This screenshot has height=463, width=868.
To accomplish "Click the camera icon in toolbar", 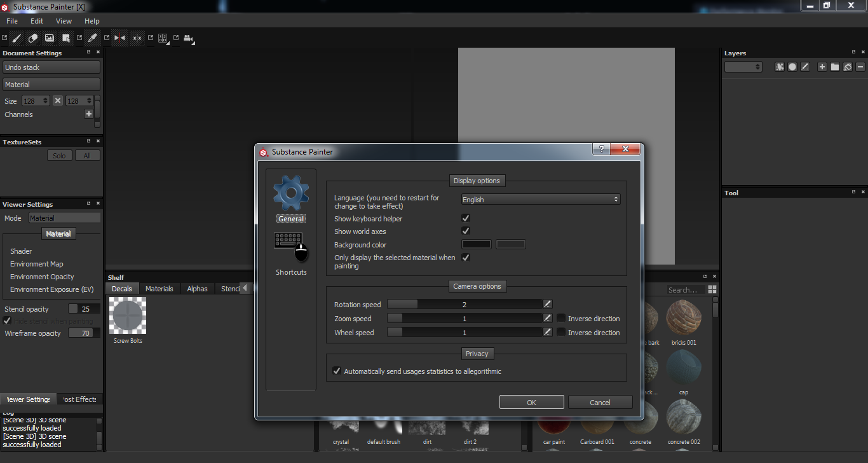I will (188, 38).
